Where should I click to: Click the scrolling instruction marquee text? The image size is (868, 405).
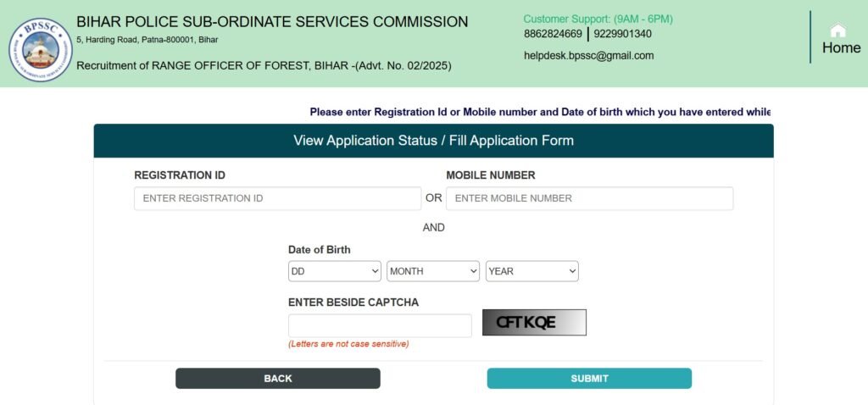[540, 113]
